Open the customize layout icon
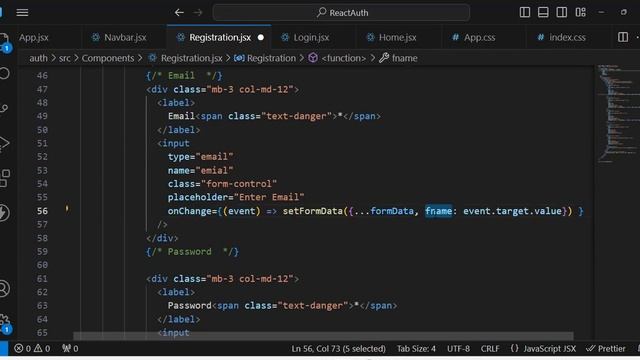Image resolution: width=640 pixels, height=360 pixels. pyautogui.click(x=580, y=12)
